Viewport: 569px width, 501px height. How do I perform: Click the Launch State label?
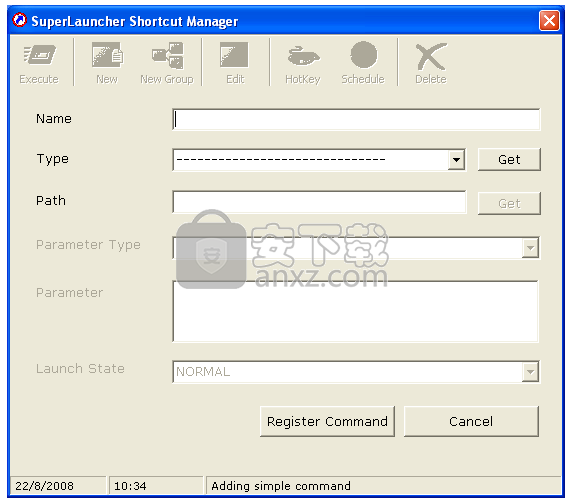[80, 369]
